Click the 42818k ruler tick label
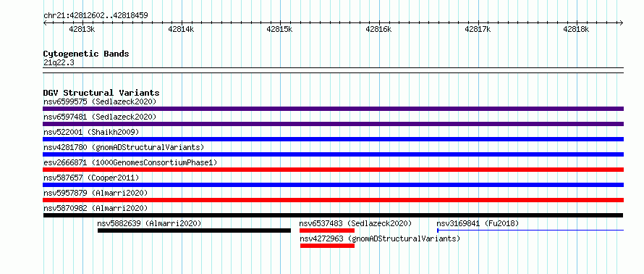Image resolution: width=644 pixels, height=274 pixels. (576, 30)
